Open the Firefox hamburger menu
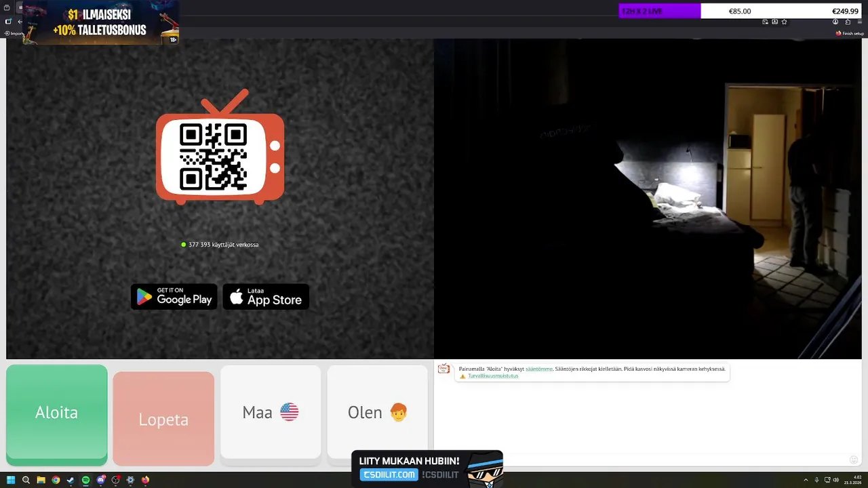 click(860, 22)
